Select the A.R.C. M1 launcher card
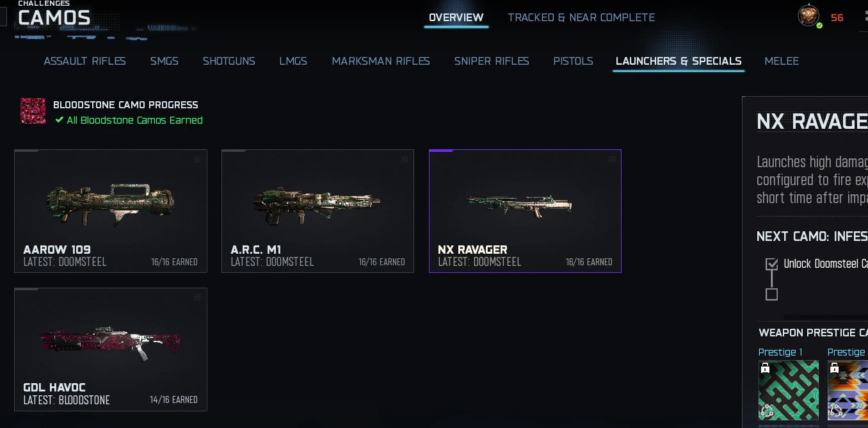This screenshot has height=428, width=868. (317, 211)
